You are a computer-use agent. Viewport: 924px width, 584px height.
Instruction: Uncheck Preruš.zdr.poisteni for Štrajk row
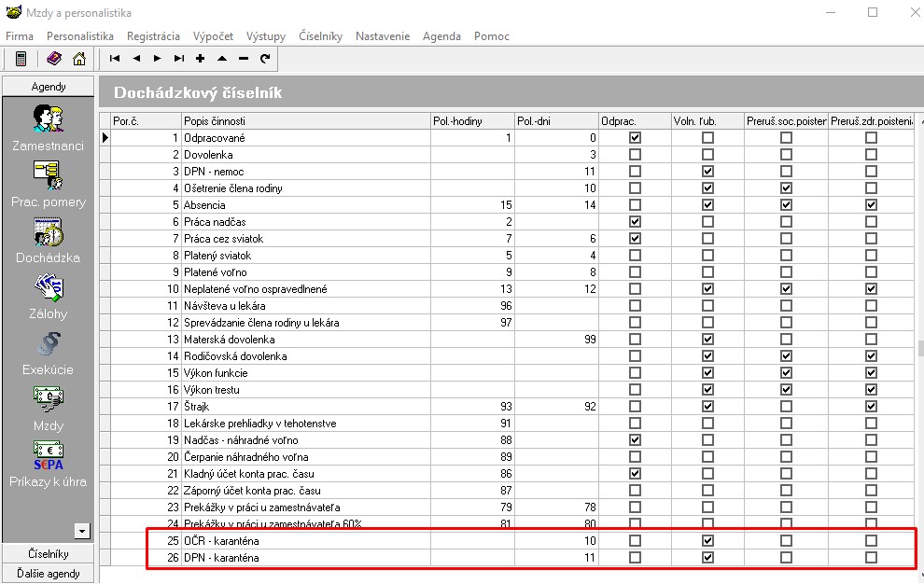[871, 407]
